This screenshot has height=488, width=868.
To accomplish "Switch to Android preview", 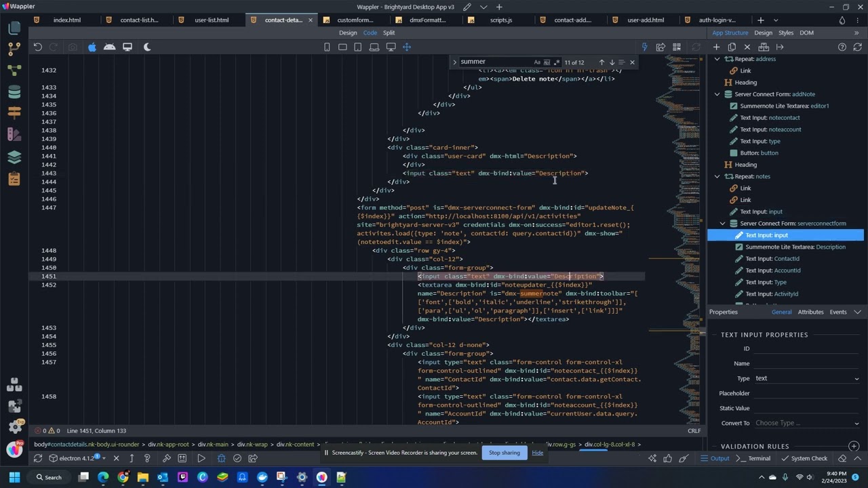I will pyautogui.click(x=109, y=47).
